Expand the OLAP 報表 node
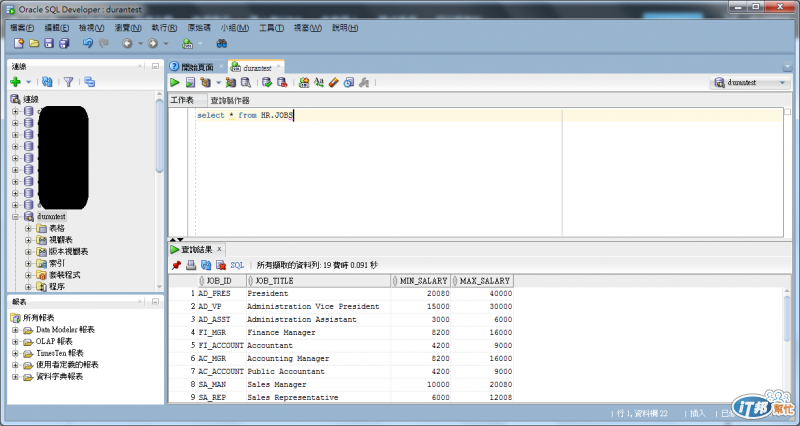The image size is (800, 426). (15, 342)
